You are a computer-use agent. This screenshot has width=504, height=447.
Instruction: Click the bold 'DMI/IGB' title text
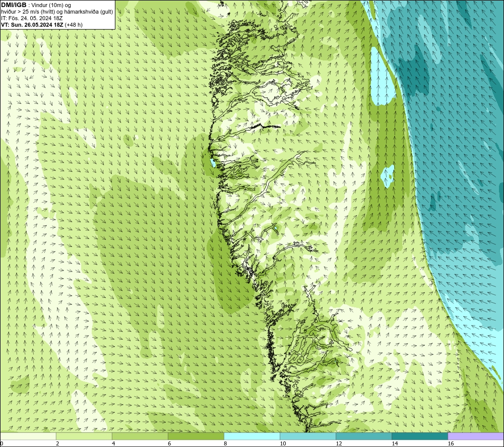[x=14, y=5]
